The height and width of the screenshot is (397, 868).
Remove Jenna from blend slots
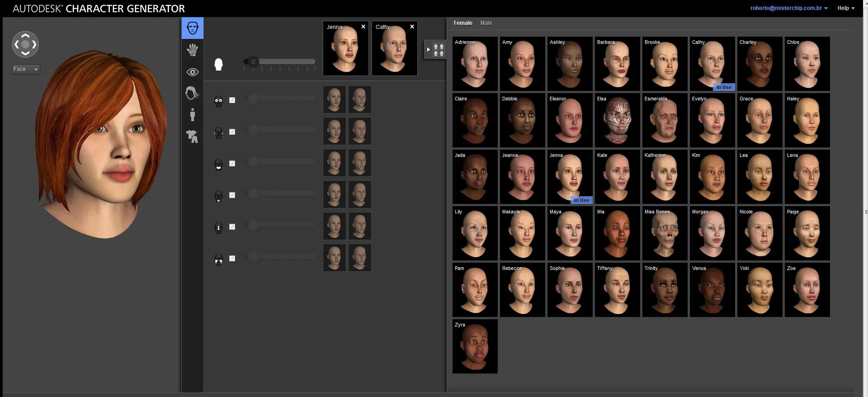[x=363, y=27]
